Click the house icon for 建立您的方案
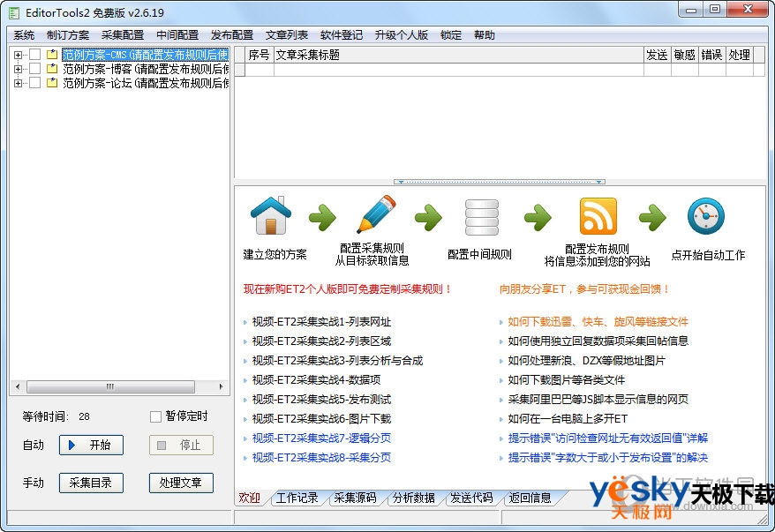Viewport: 775px width, 532px height. tap(271, 217)
